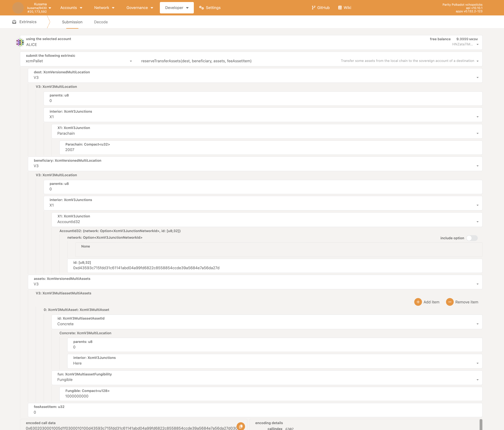Open the Accounts menu
Image resolution: width=504 pixels, height=430 pixels.
pyautogui.click(x=71, y=8)
